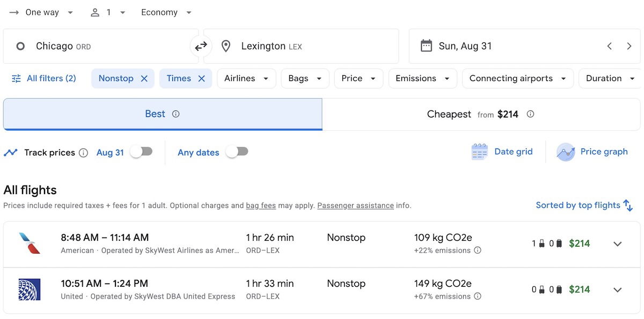This screenshot has width=644, height=319.
Task: Advance to the next departure date
Action: pos(629,46)
